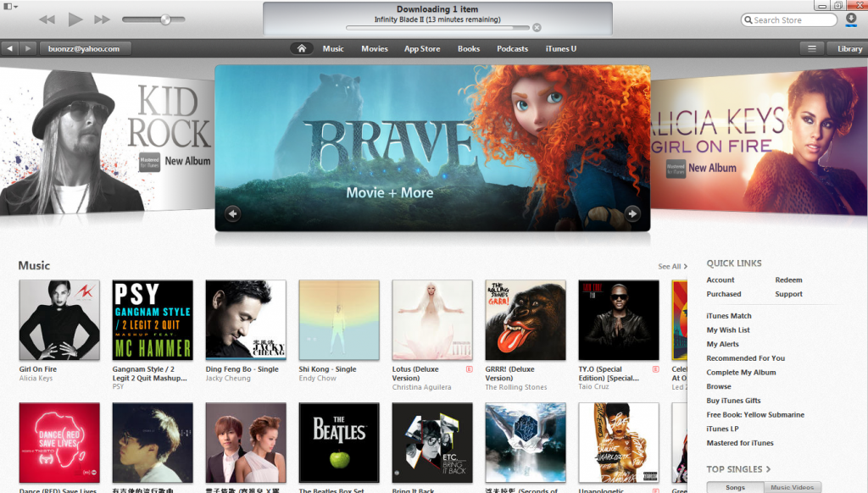
Task: Open the Browse quick link
Action: [719, 387]
